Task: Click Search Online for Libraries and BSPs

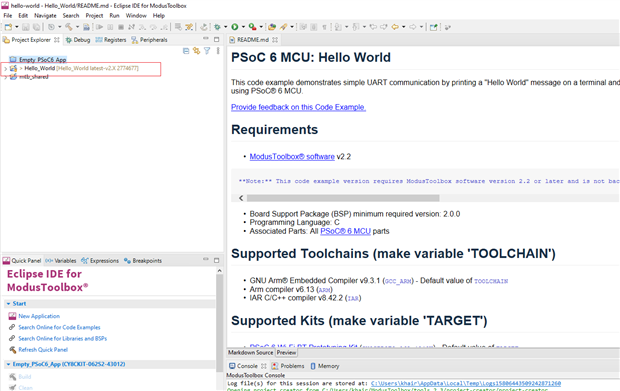Action: 62,338
